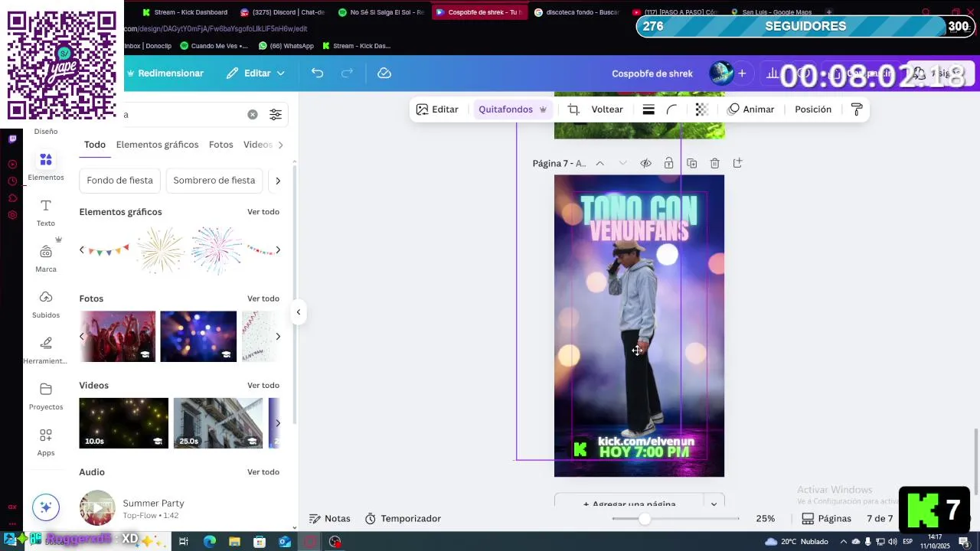This screenshot has height=551, width=980.
Task: Open File Explorer from the taskbar
Action: coord(234,542)
